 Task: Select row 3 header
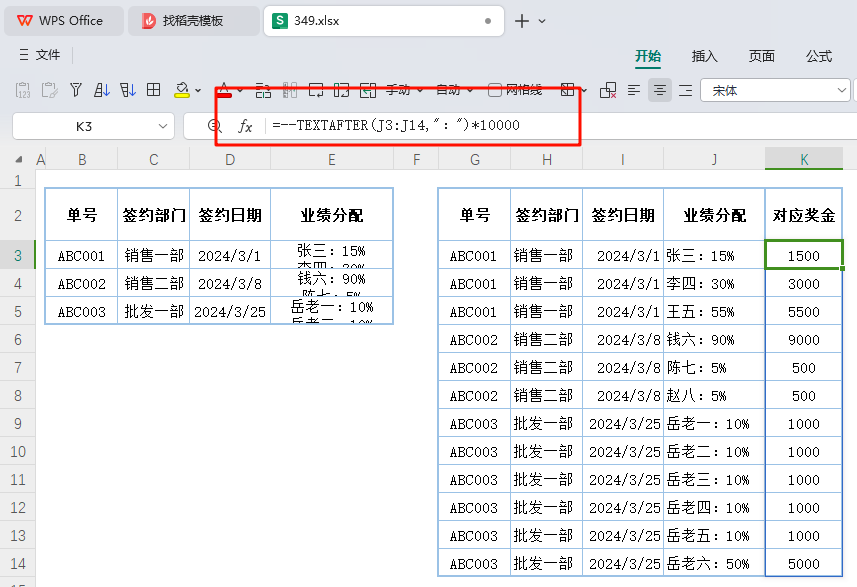17,255
